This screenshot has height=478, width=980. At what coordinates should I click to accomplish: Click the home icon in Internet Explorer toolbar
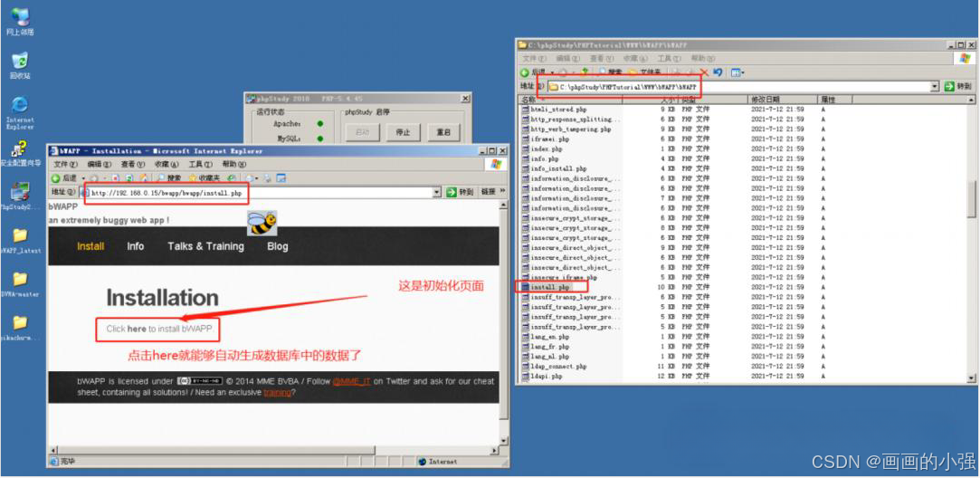pyautogui.click(x=143, y=178)
